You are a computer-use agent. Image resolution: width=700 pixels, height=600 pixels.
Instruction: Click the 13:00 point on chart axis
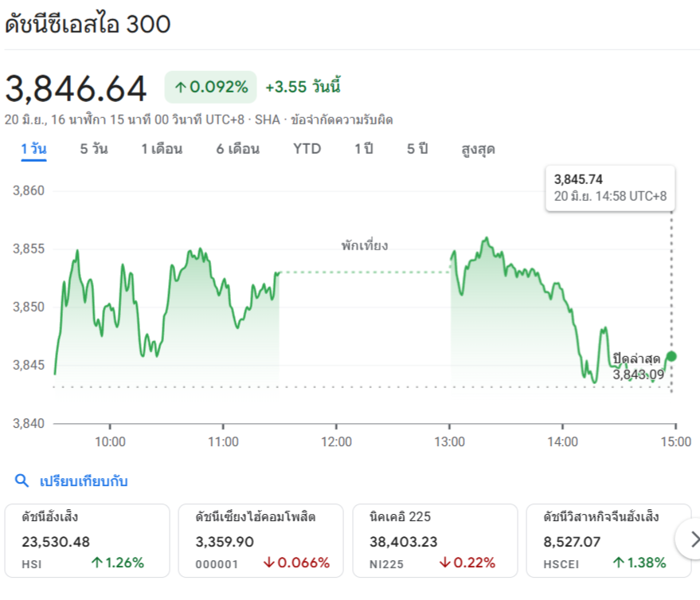coord(450,442)
